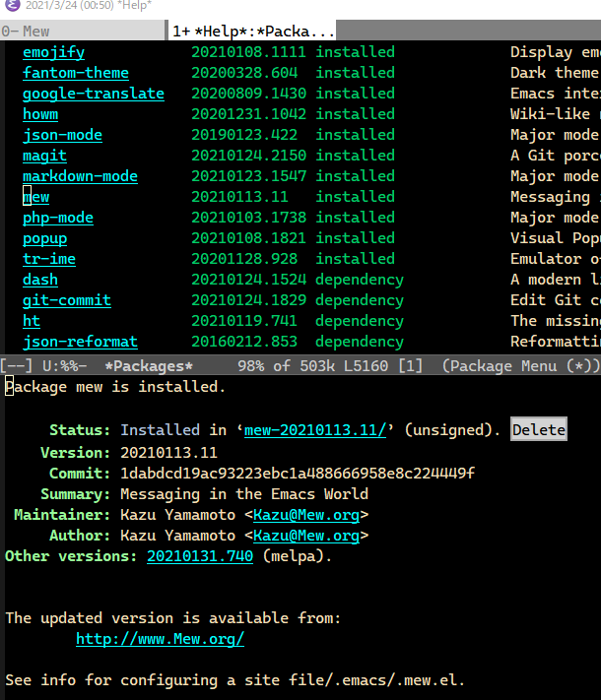Click *Packages* buffer name in mode line
This screenshot has height=700, width=601.
coord(149,366)
